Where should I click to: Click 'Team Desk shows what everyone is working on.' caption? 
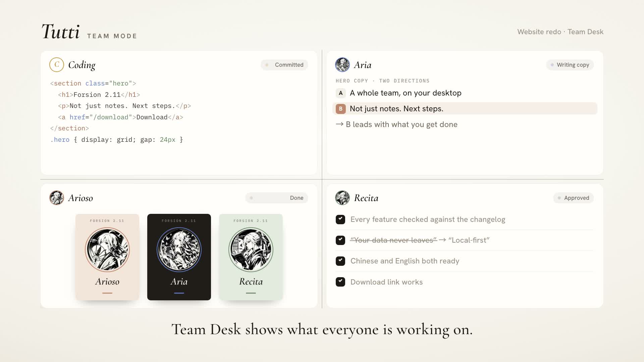[322, 329]
